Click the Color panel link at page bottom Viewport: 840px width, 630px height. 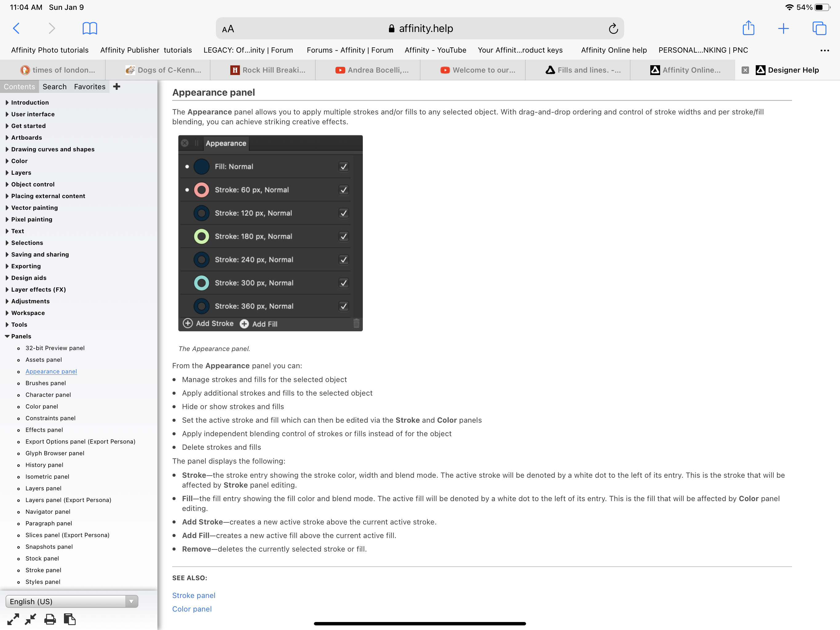coord(192,609)
